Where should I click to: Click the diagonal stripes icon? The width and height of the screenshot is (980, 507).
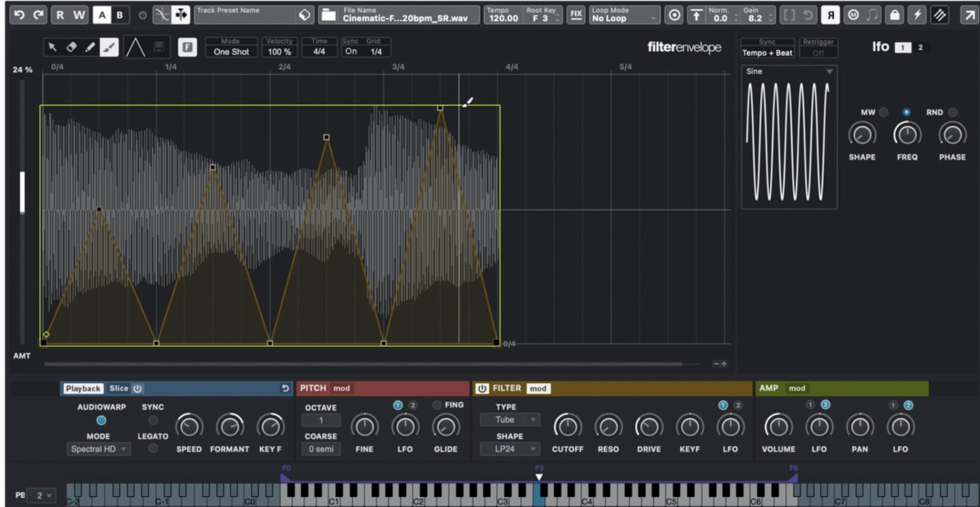tap(940, 15)
